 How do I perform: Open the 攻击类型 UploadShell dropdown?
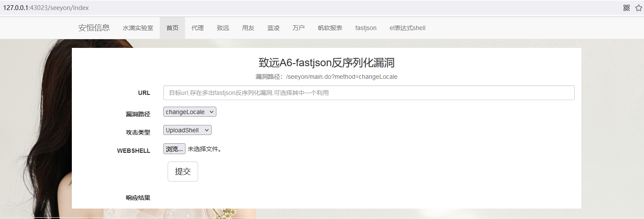point(187,130)
